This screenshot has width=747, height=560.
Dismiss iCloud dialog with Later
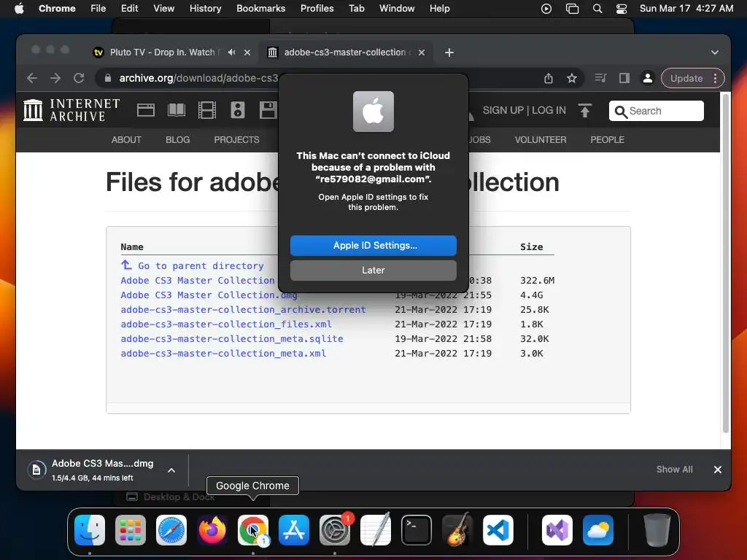click(x=373, y=270)
